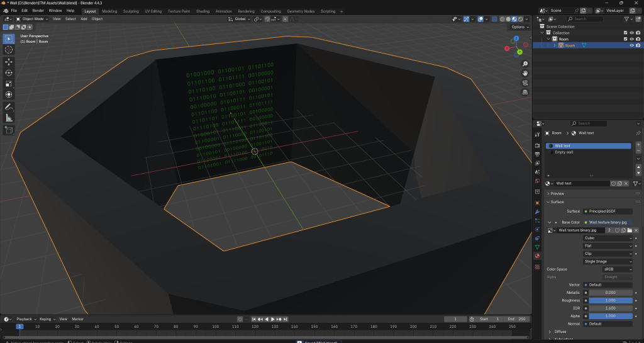
Task: Activate the 3D Cursor tool
Action: tap(9, 50)
